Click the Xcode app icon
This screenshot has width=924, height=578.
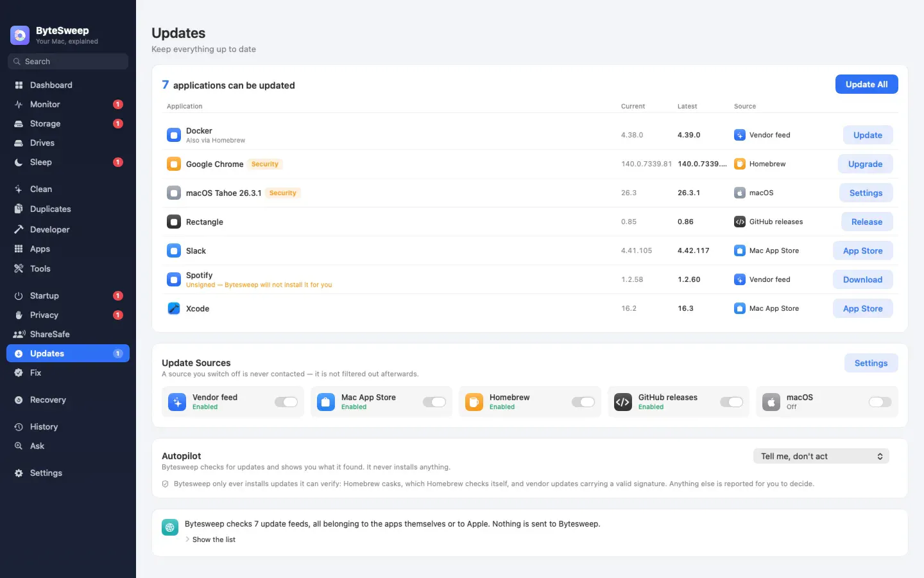tap(174, 308)
